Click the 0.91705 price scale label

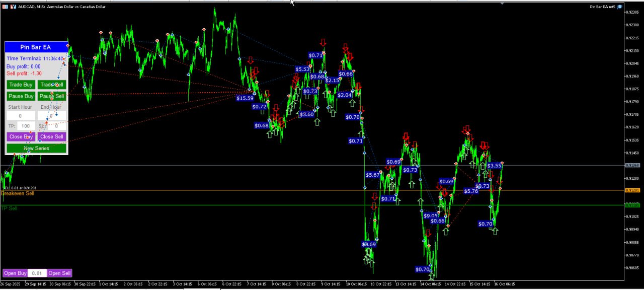632,114
